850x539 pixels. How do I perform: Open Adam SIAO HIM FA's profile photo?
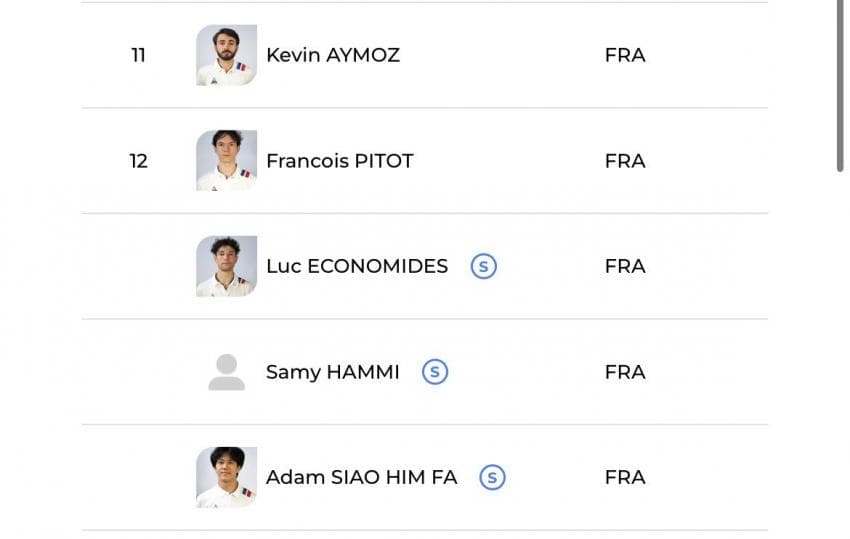click(227, 477)
